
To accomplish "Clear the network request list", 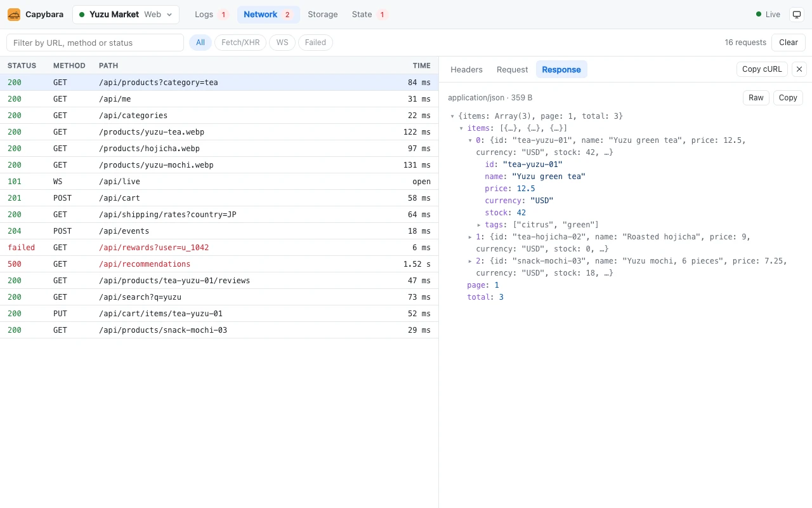I will (789, 43).
